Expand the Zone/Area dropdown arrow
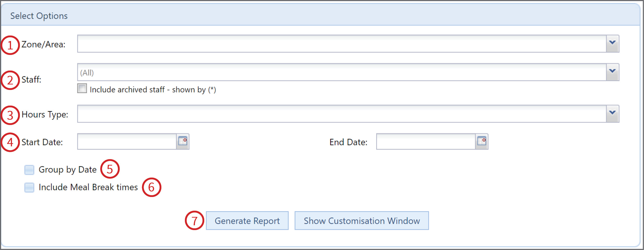644x250 pixels. tap(612, 44)
